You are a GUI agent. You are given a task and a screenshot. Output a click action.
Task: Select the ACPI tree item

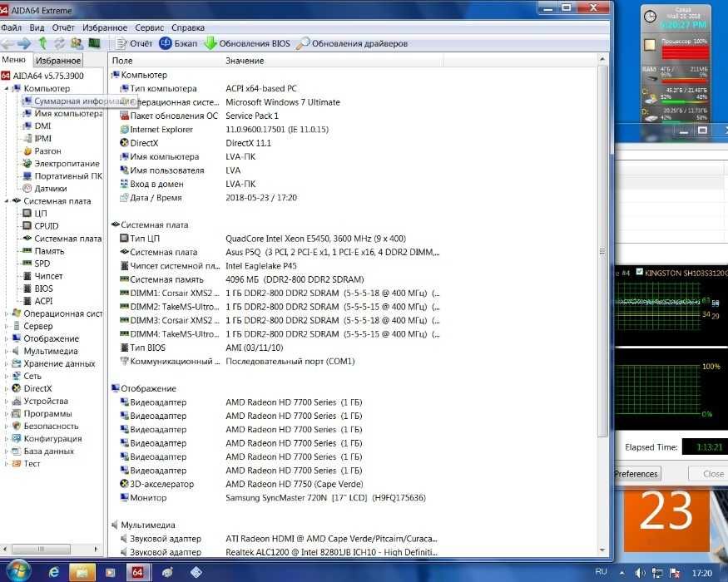pos(38,302)
